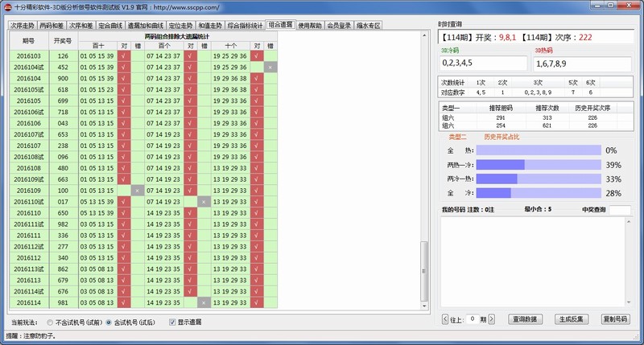Viewport: 644px width, 345px height.
Task: Click scrollbar up arrow in results table
Action: pyautogui.click(x=424, y=36)
